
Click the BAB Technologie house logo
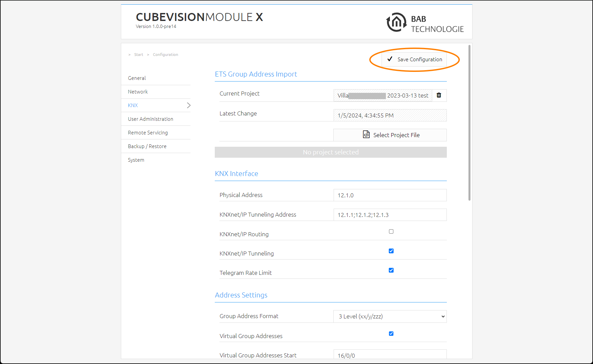(396, 22)
